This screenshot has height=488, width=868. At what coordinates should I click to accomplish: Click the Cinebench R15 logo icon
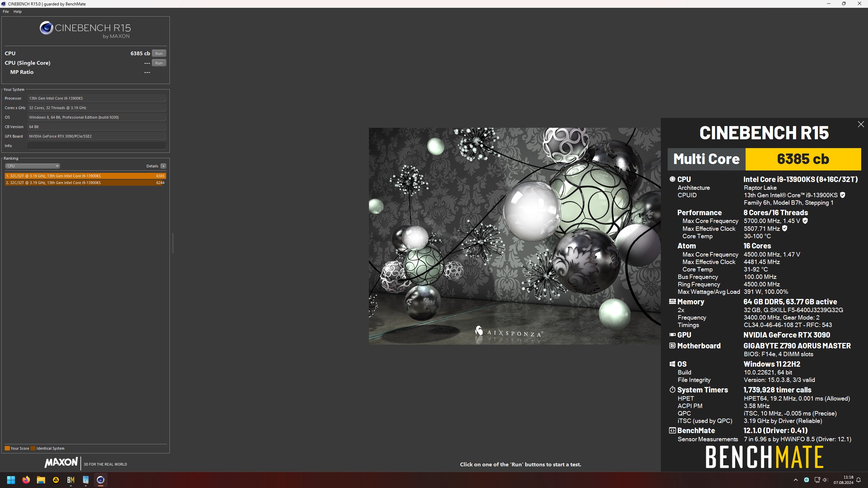[x=46, y=28]
